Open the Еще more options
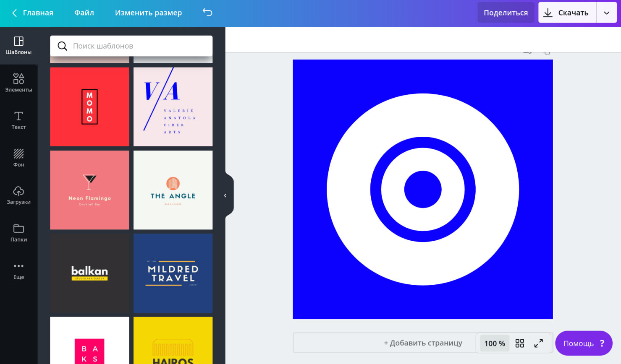 (x=18, y=270)
